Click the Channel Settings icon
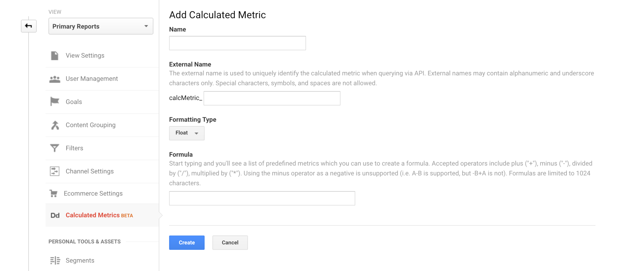This screenshot has width=644, height=271. pyautogui.click(x=55, y=171)
